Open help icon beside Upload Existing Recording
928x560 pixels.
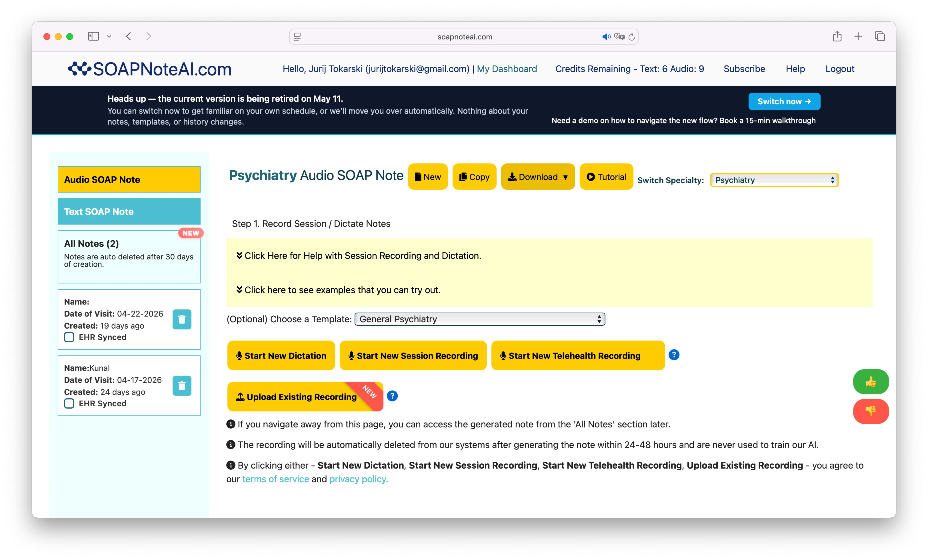(x=392, y=396)
